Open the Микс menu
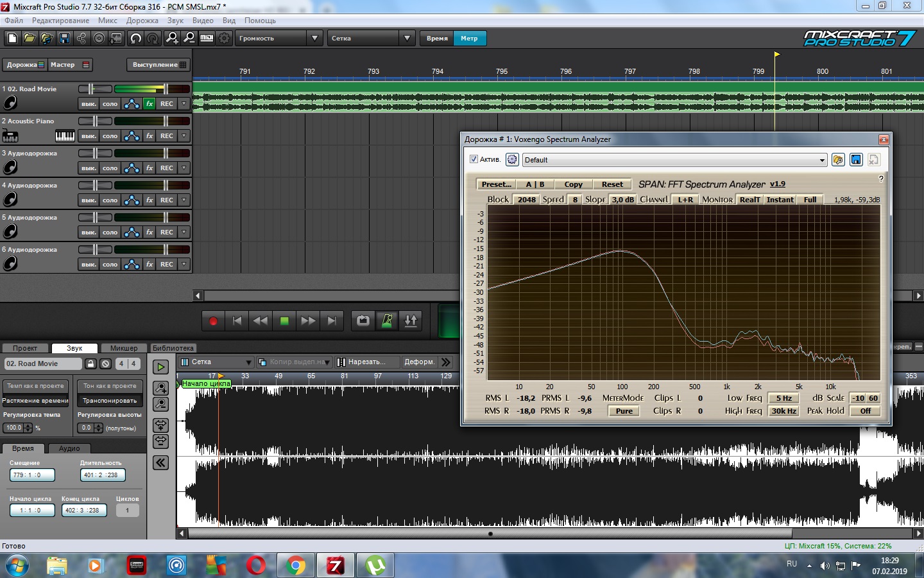 (x=107, y=21)
